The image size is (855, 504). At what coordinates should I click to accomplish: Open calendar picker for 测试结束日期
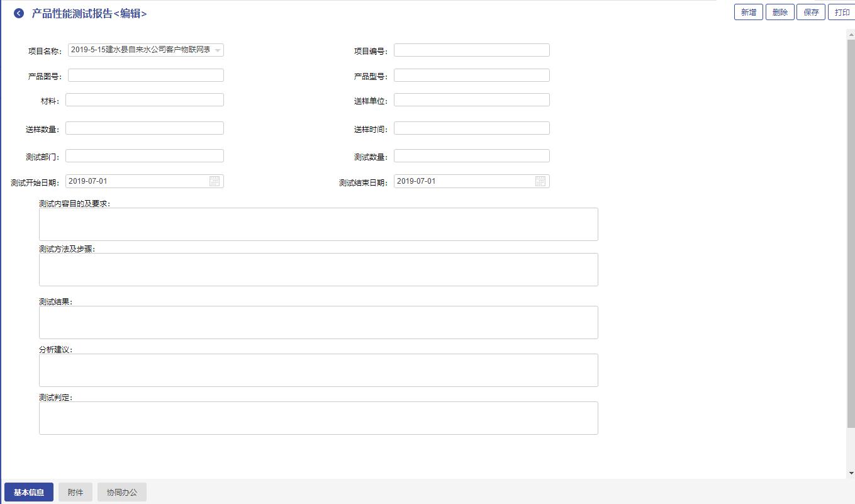click(x=540, y=181)
